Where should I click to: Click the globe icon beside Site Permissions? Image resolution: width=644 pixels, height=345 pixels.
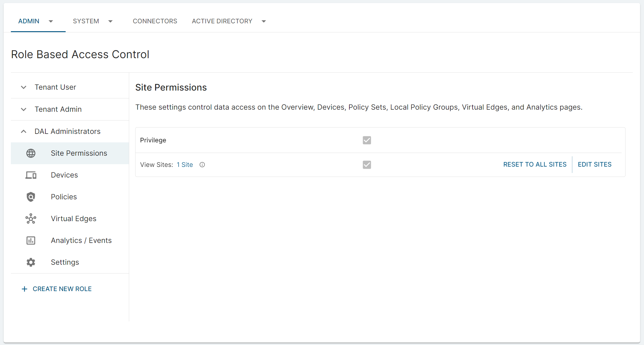click(x=31, y=153)
